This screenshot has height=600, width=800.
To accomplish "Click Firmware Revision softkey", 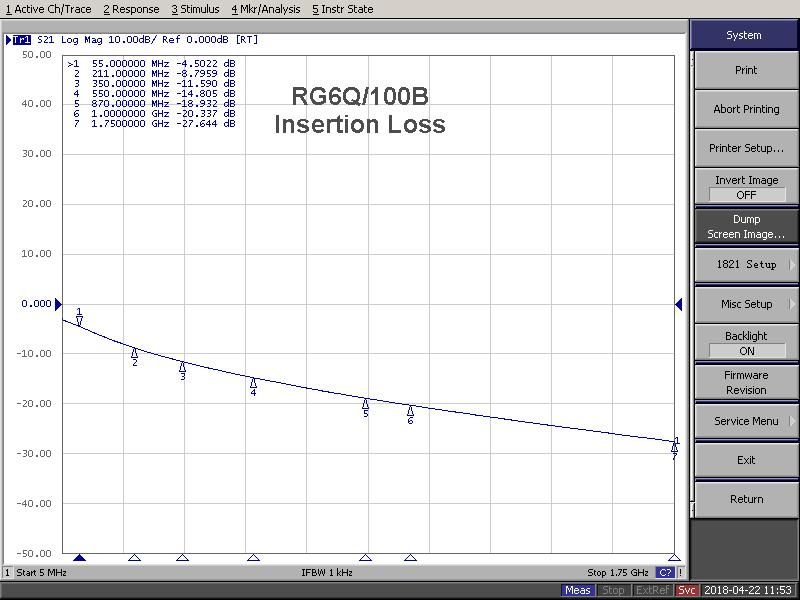I will (x=746, y=383).
